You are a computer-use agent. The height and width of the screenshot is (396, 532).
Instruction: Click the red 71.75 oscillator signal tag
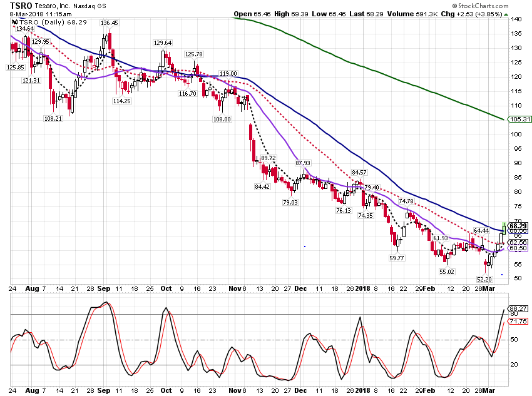518,321
